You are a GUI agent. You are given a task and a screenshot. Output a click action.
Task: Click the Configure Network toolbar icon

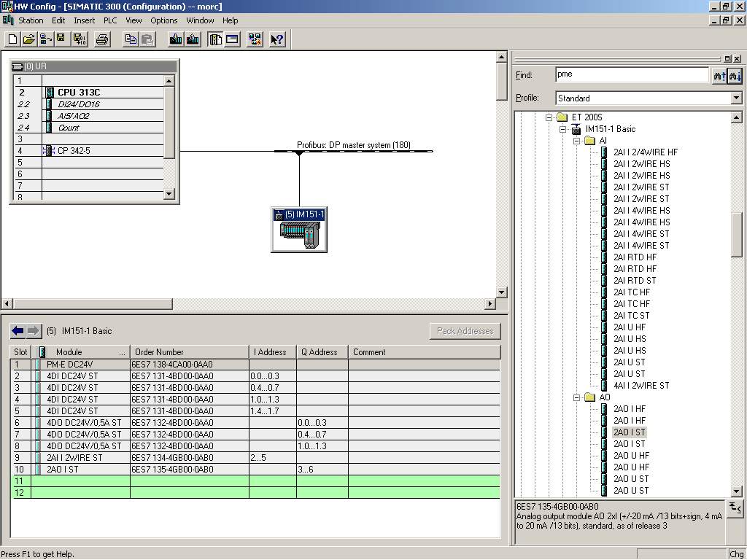(x=255, y=39)
